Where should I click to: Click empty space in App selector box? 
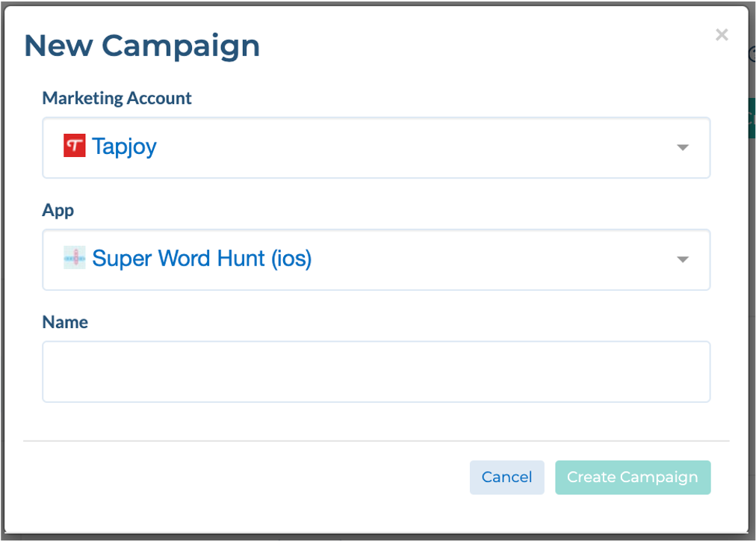pos(486,259)
